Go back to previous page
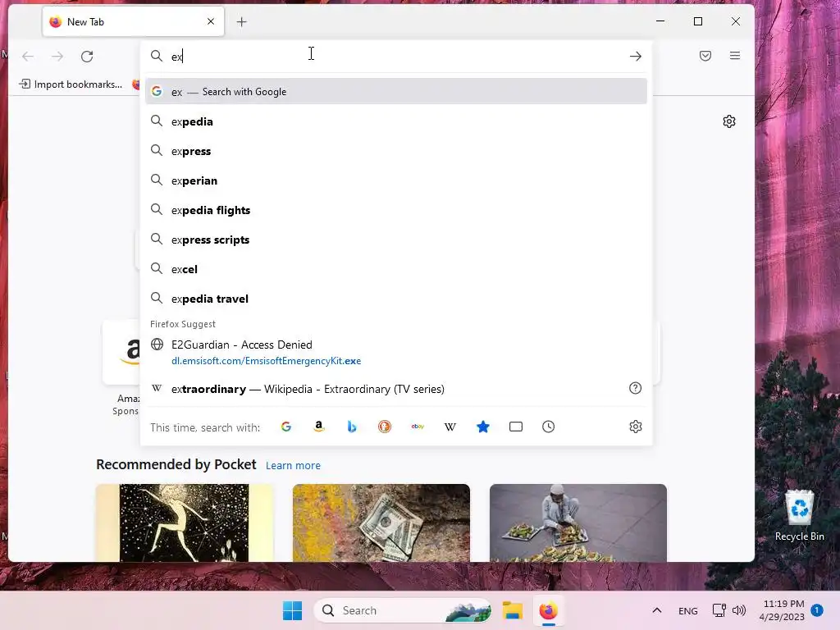The height and width of the screenshot is (630, 840). 28,57
